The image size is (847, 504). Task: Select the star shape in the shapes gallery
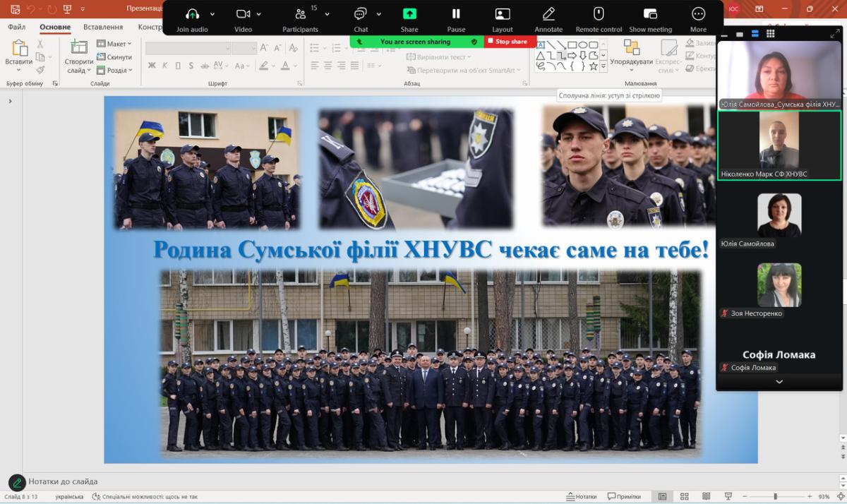pyautogui.click(x=594, y=66)
